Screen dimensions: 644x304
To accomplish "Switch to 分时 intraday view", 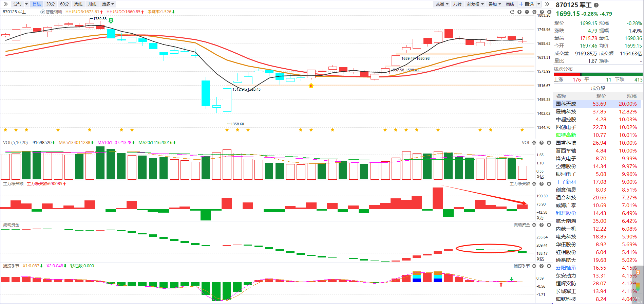I will coord(18,4).
